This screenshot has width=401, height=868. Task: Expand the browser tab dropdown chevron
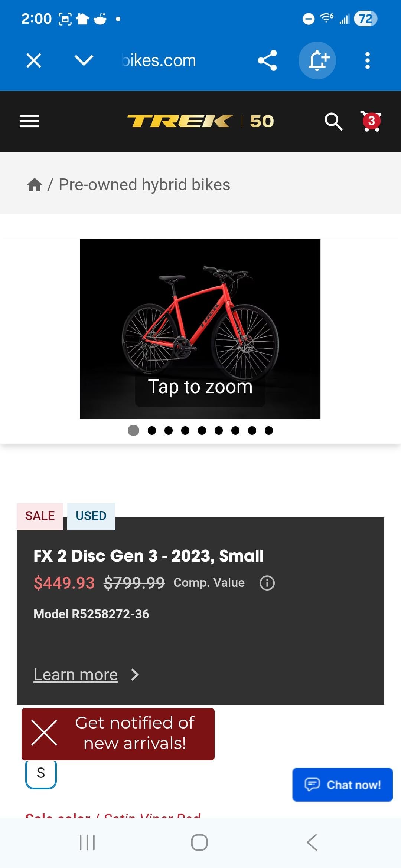[x=84, y=60]
